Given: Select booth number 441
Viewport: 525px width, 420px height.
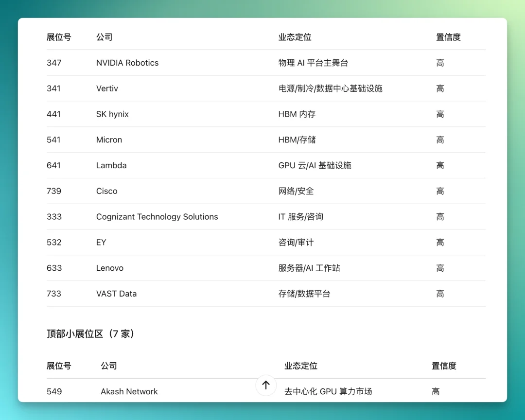Looking at the screenshot, I should click(x=53, y=114).
